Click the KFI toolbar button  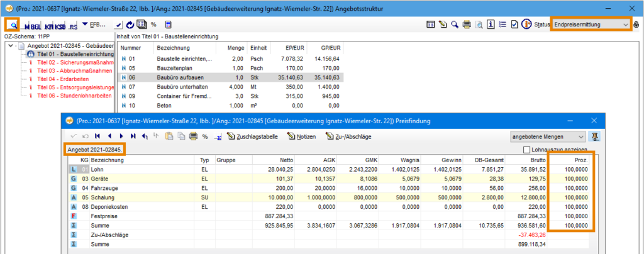(x=49, y=26)
